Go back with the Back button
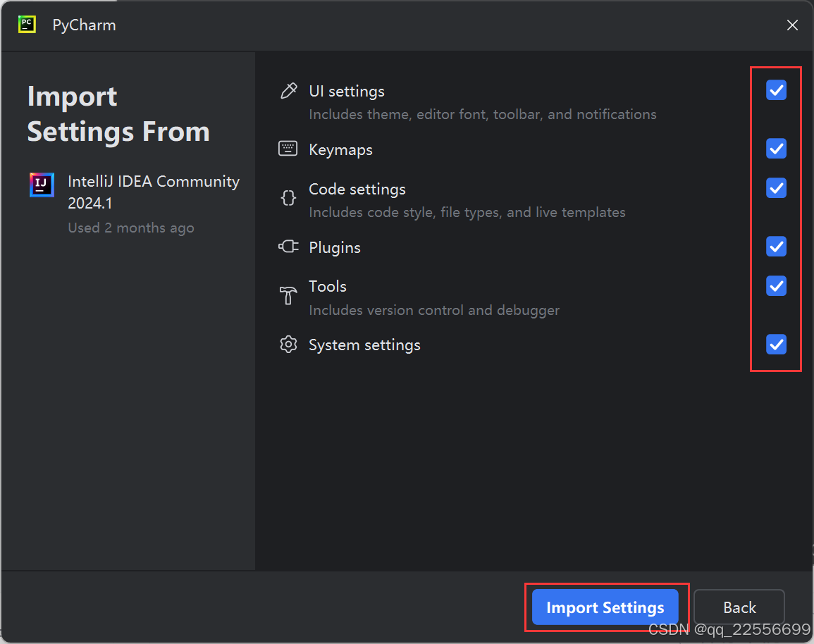The height and width of the screenshot is (644, 814). coord(739,607)
